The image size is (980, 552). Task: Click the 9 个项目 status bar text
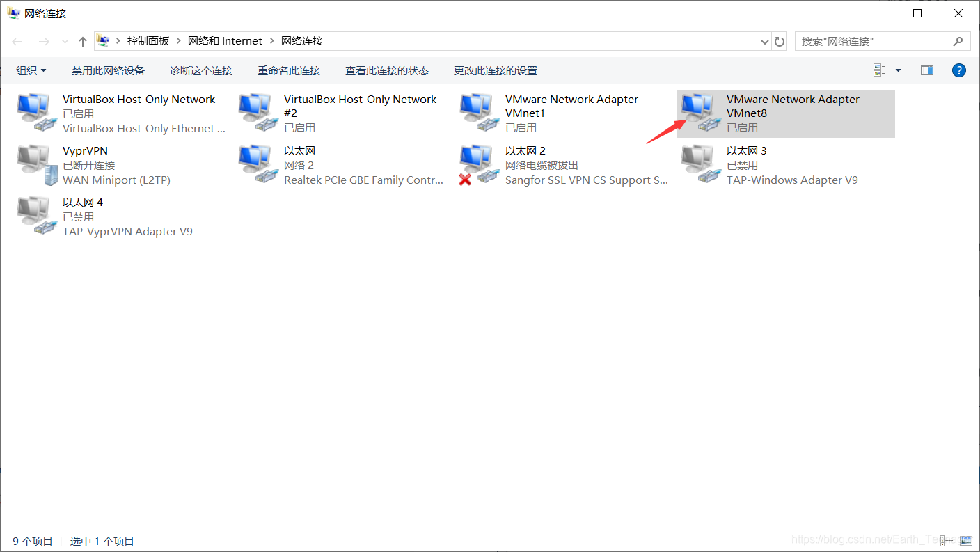coord(32,541)
